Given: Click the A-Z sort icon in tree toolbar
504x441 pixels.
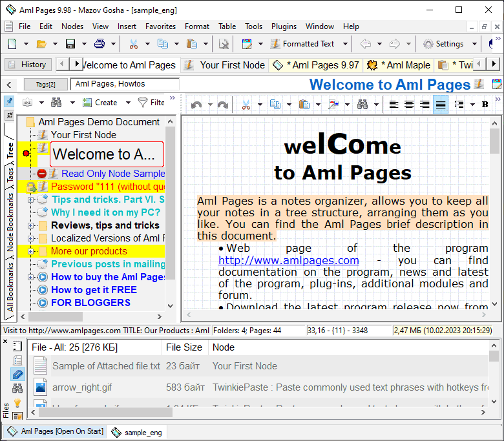Looking at the screenshot, I should tap(28, 103).
